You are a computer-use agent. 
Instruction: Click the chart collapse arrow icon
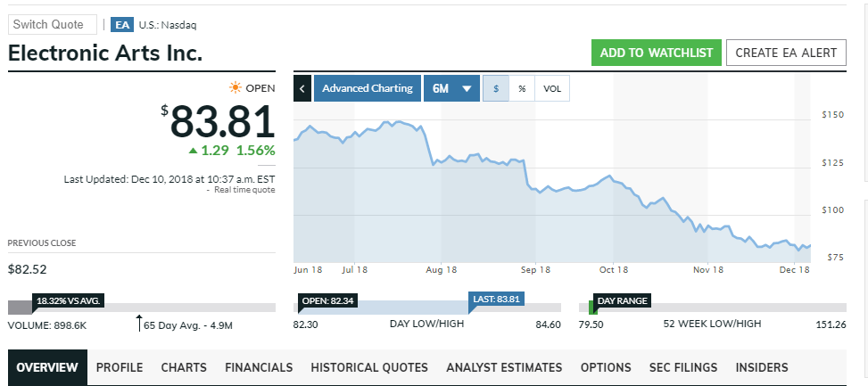pos(302,88)
